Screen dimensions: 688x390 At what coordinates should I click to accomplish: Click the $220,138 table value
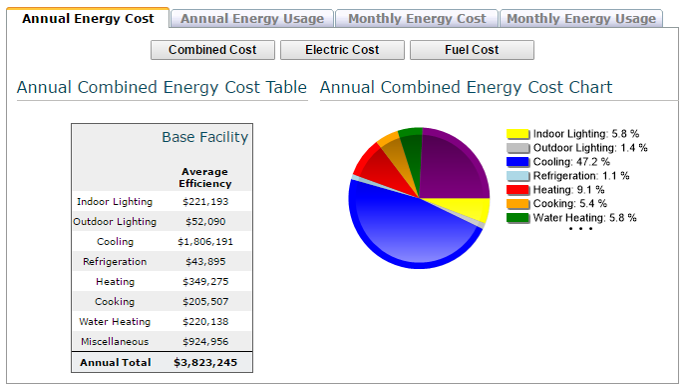point(205,322)
